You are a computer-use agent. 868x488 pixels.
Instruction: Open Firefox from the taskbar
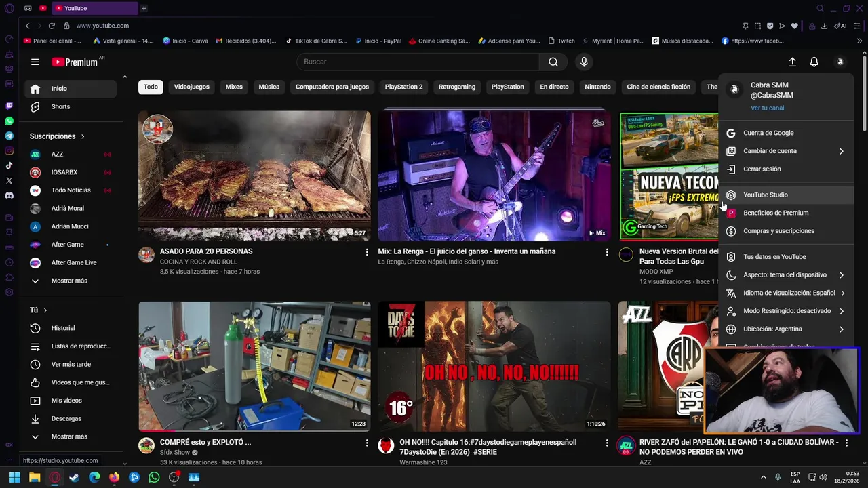click(x=114, y=477)
